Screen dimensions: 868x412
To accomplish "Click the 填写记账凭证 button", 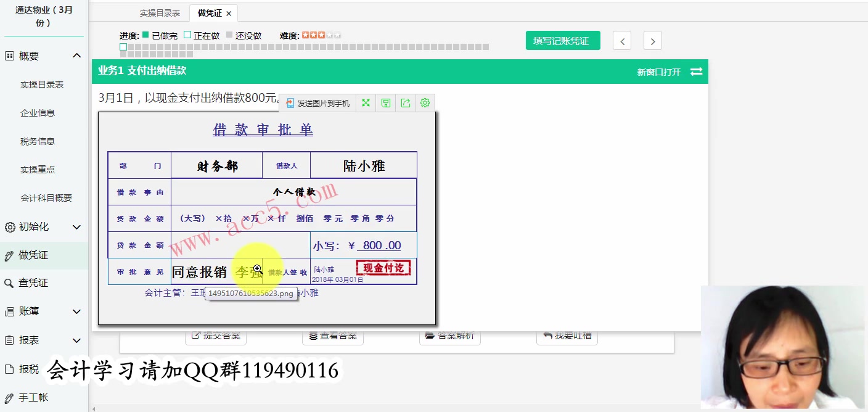I will pyautogui.click(x=562, y=39).
